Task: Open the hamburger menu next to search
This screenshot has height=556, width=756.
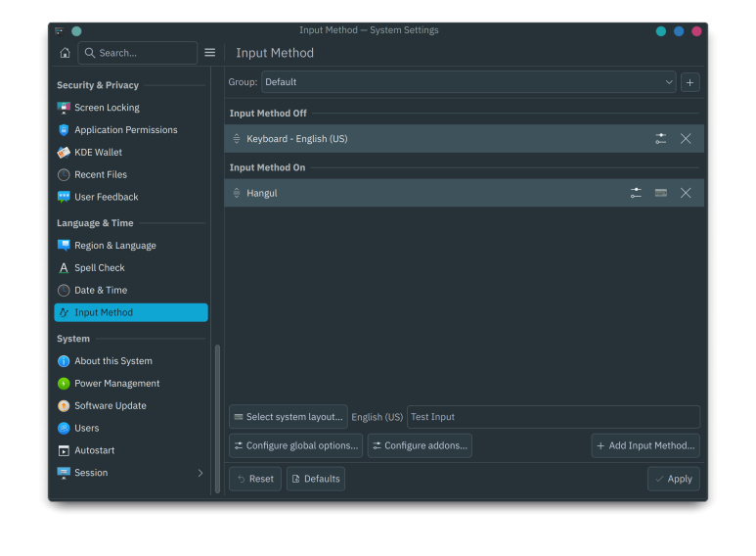Action: pyautogui.click(x=209, y=53)
